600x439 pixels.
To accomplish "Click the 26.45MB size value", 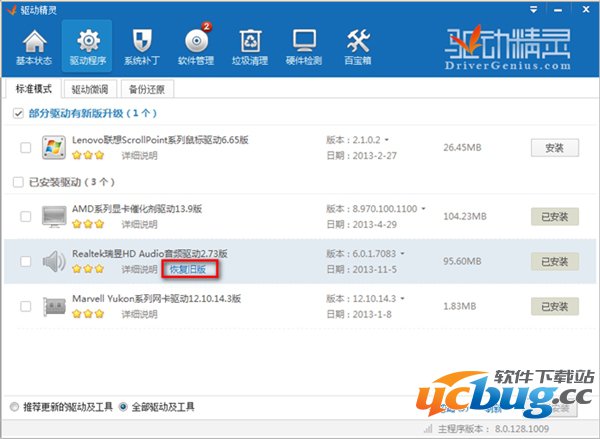I will pyautogui.click(x=462, y=147).
